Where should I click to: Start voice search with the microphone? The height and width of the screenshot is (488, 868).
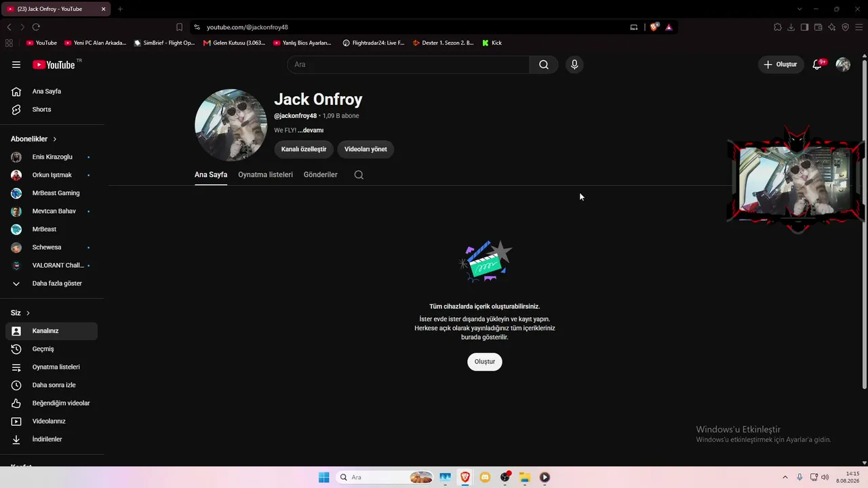[x=574, y=64]
